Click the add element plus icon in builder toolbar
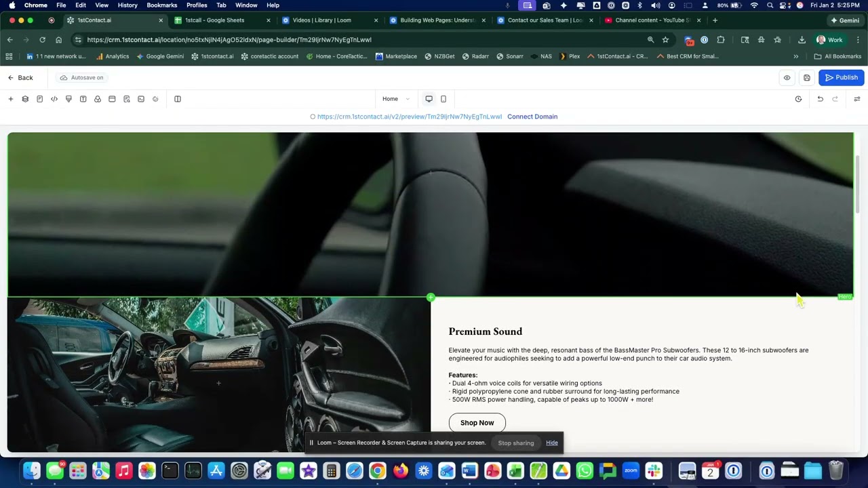 11,99
